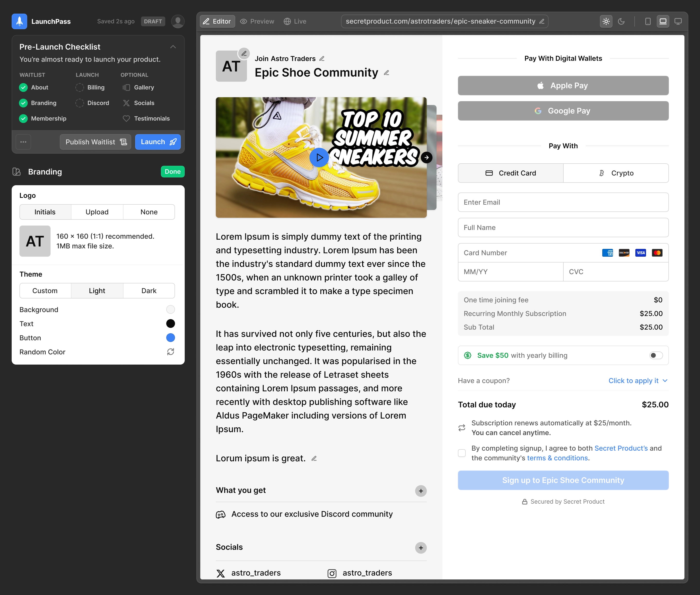The width and height of the screenshot is (700, 595).
Task: Click the green Done button
Action: pyautogui.click(x=173, y=172)
